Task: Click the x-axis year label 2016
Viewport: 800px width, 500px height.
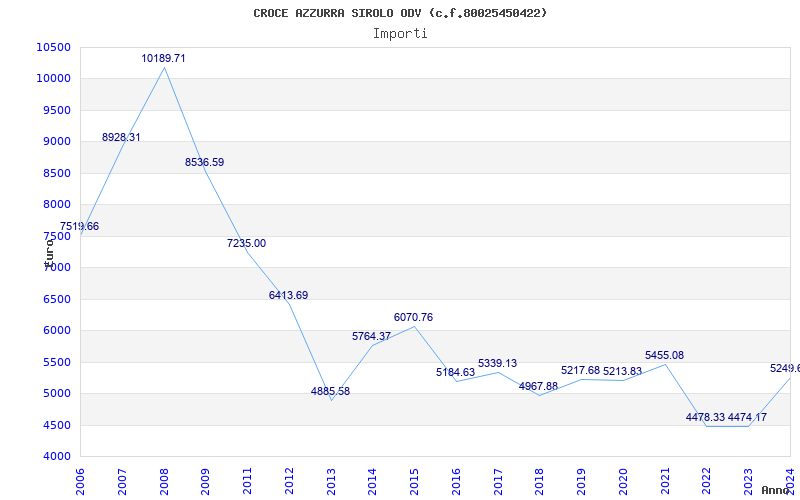Action: point(456,481)
